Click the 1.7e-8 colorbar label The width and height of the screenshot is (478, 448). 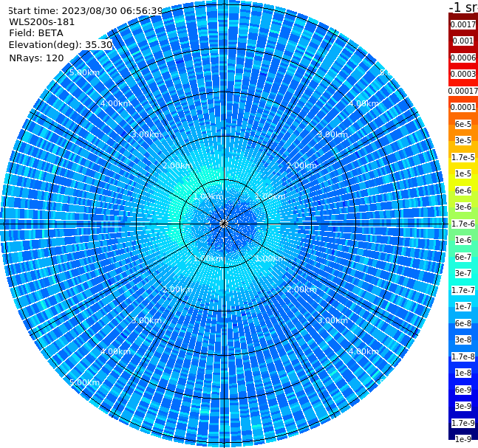463,356
